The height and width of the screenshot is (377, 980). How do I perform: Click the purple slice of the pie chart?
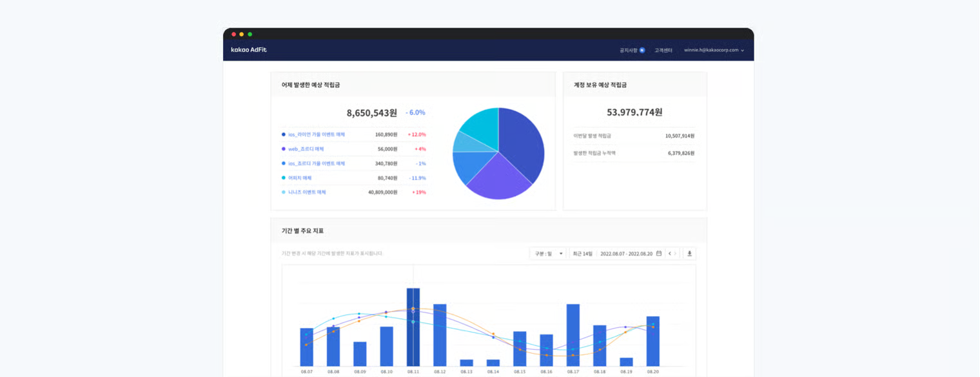pyautogui.click(x=495, y=179)
